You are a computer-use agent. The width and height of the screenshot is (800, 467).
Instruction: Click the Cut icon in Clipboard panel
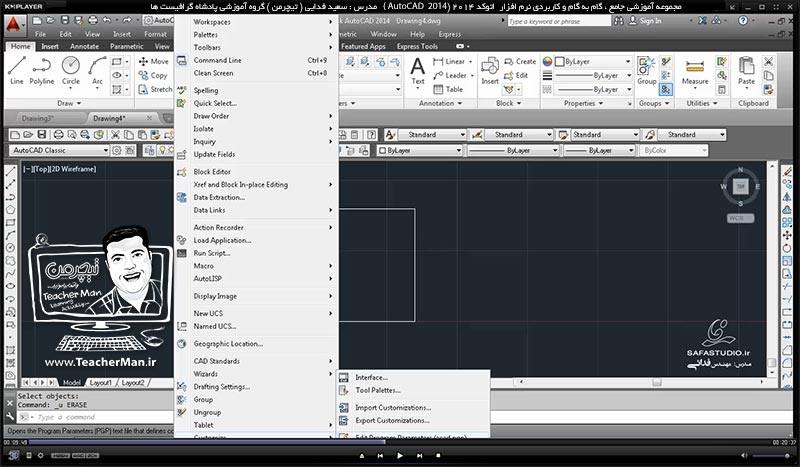point(768,61)
